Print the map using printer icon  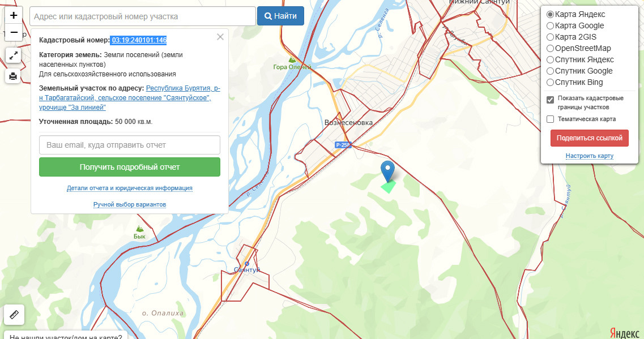(13, 76)
